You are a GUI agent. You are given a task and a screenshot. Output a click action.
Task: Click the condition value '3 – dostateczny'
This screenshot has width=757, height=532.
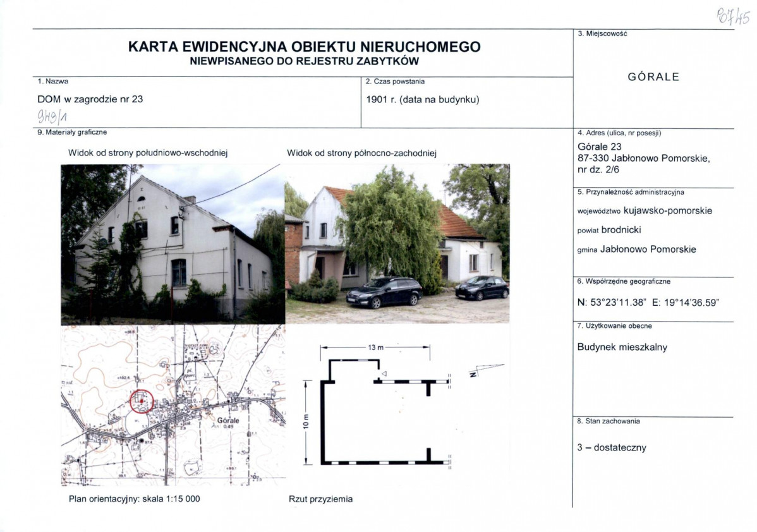[611, 447]
